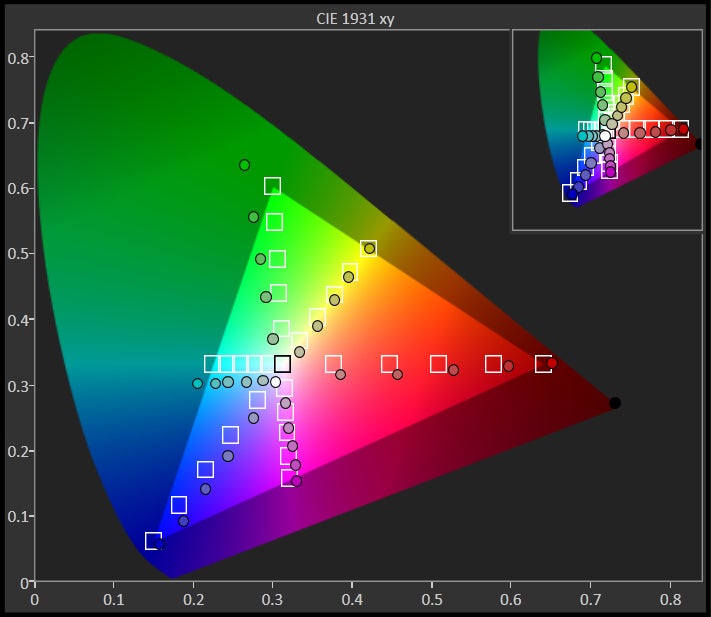Click the "0.8" label on the y-axis

[x=18, y=58]
